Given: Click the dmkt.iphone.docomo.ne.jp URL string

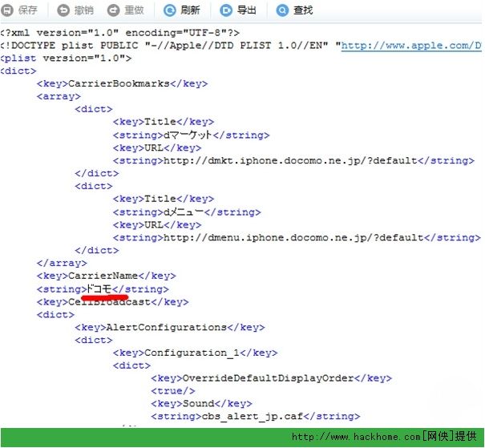Looking at the screenshot, I should click(293, 161).
